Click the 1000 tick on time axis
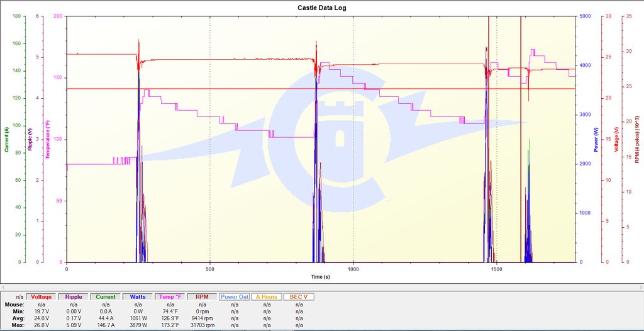Screen dimensions: 644x331 coord(353,269)
